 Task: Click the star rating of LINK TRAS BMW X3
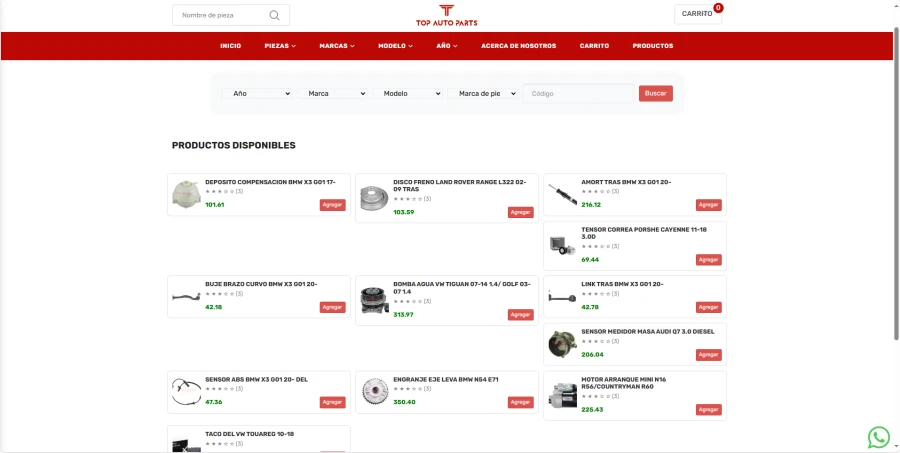596,293
